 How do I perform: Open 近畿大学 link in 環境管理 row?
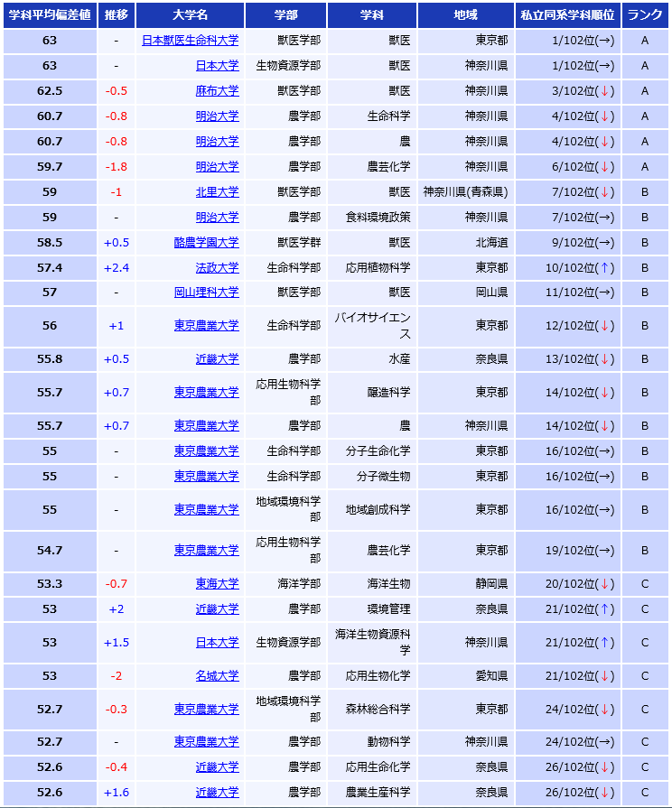click(x=217, y=609)
